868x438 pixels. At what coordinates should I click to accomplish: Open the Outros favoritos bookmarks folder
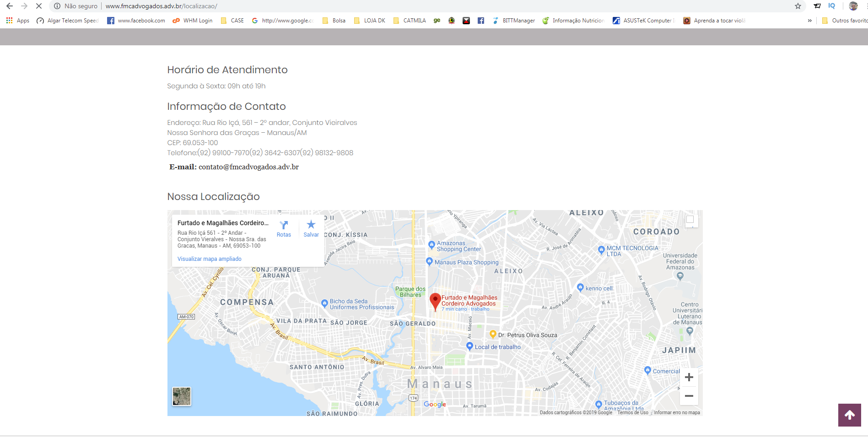pyautogui.click(x=845, y=21)
